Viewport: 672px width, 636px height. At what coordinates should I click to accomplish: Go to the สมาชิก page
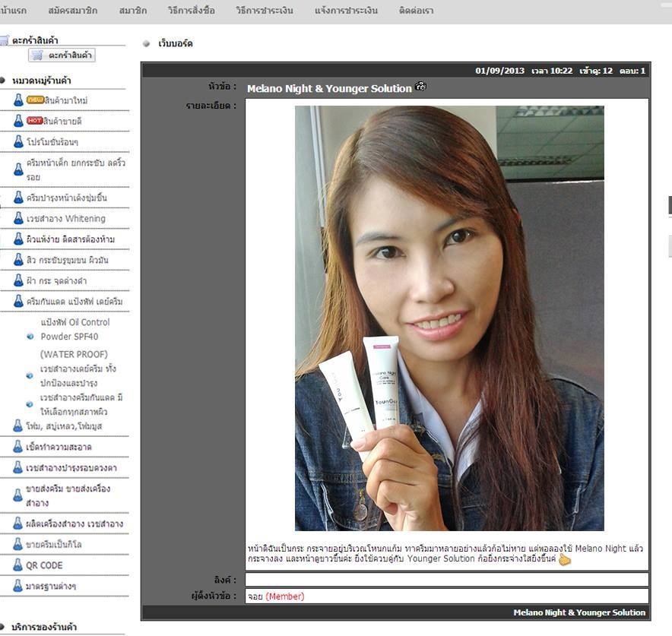[133, 11]
